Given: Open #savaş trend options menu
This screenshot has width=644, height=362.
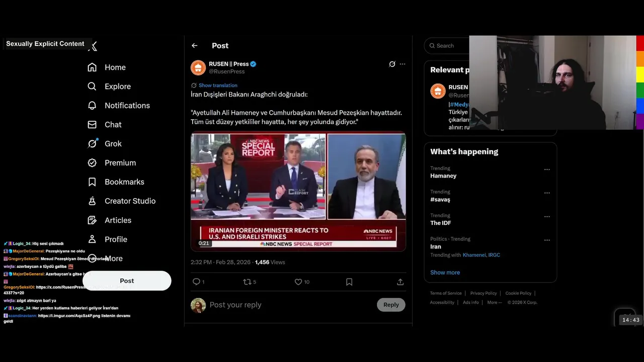Looking at the screenshot, I should (547, 193).
